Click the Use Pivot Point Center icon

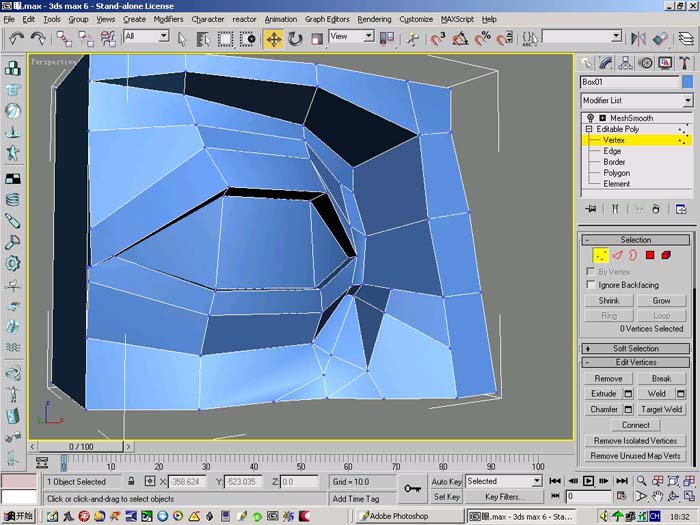click(x=387, y=39)
